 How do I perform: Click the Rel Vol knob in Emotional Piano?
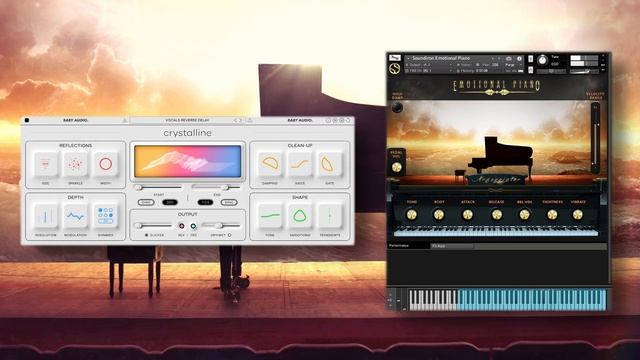point(524,214)
